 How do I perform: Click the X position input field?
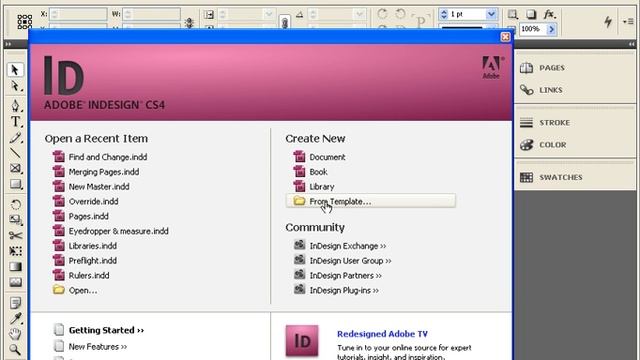coord(78,14)
